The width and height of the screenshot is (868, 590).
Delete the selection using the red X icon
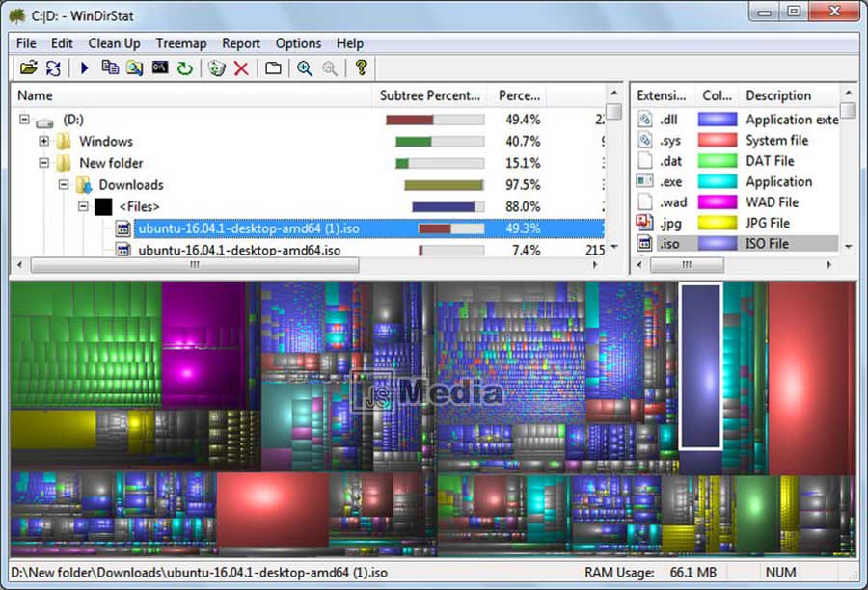pos(241,68)
